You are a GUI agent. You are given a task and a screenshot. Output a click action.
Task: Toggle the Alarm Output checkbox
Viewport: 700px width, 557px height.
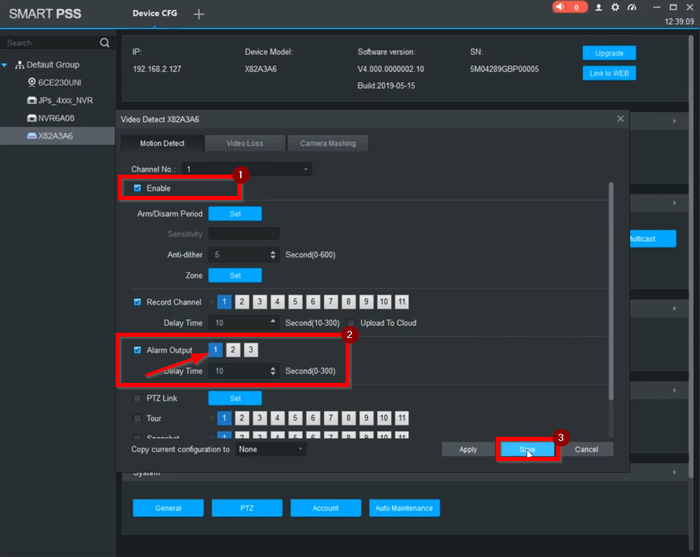pyautogui.click(x=138, y=350)
